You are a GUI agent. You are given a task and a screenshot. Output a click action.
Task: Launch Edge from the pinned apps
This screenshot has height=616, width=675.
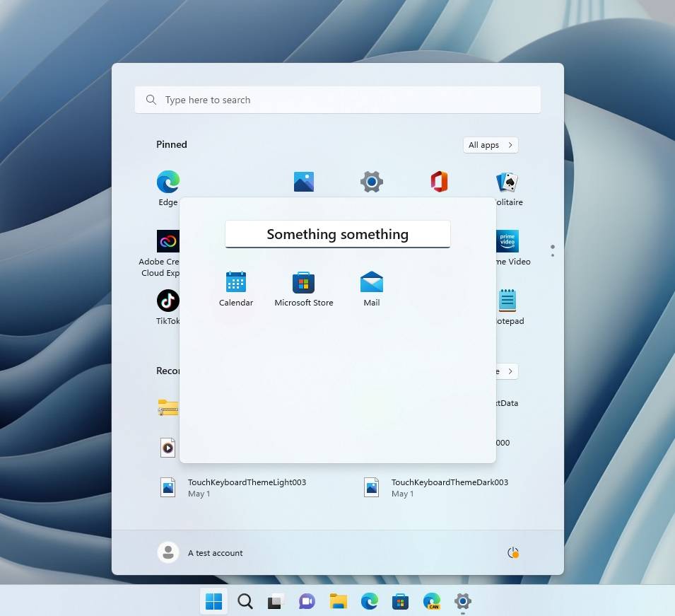click(168, 181)
